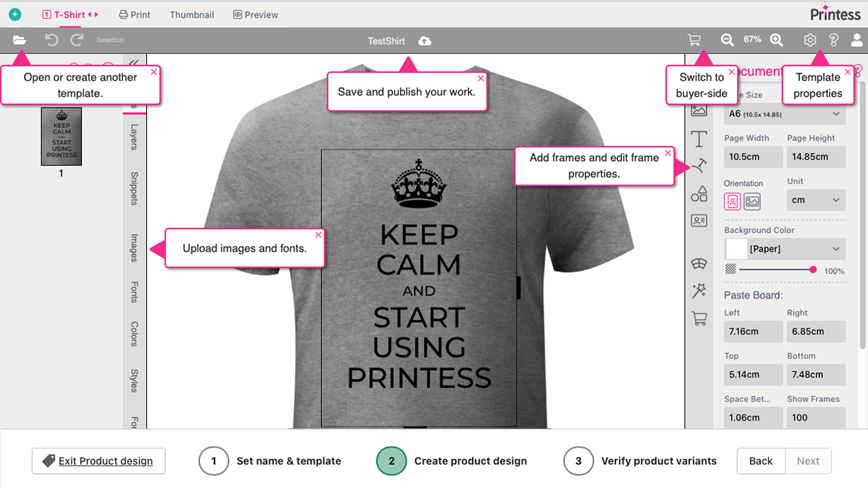Screen dimensions: 868x488
Task: Open the A6 page size dropdown
Action: 784,114
